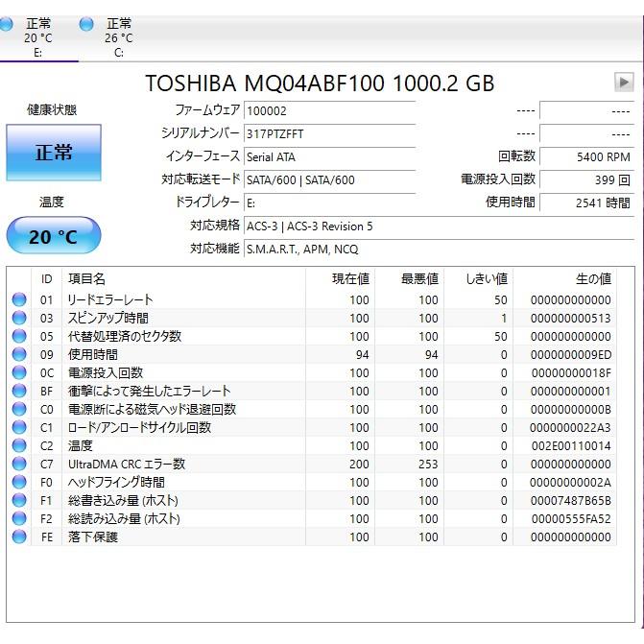Click the 最悪値 column header

(409, 279)
